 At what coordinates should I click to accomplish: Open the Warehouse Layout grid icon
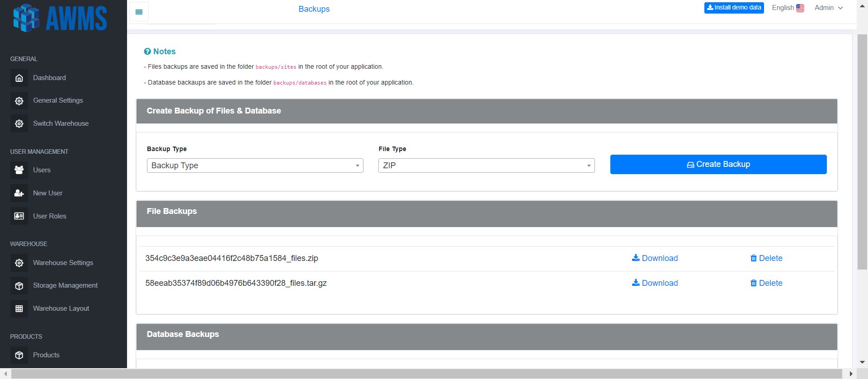pos(19,308)
